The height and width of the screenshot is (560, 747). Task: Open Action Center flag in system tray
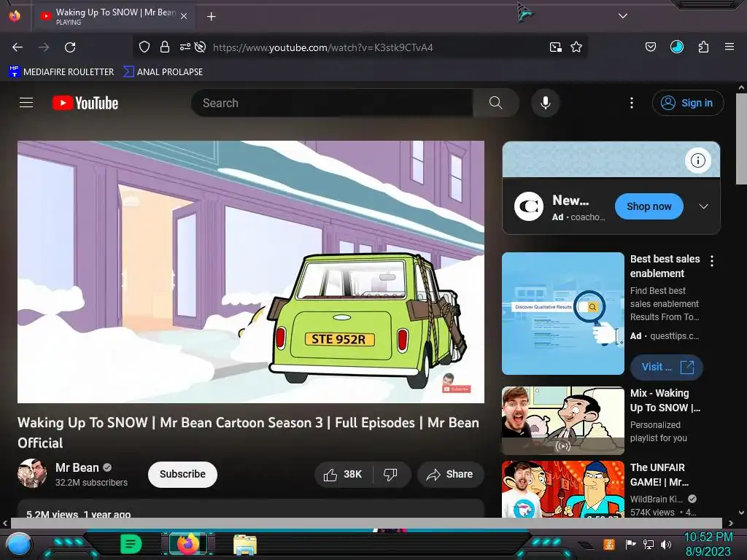pyautogui.click(x=631, y=544)
